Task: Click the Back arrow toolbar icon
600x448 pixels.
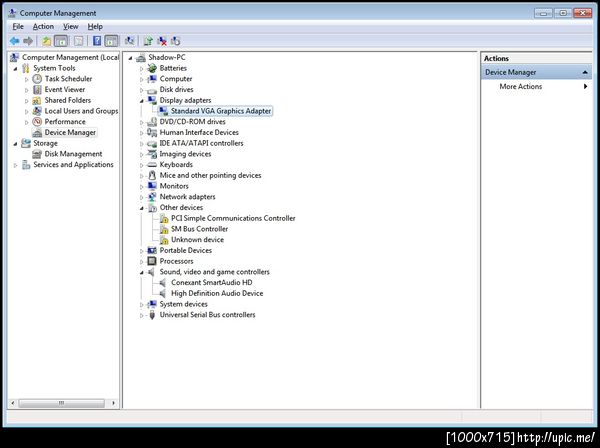Action: tap(15, 41)
